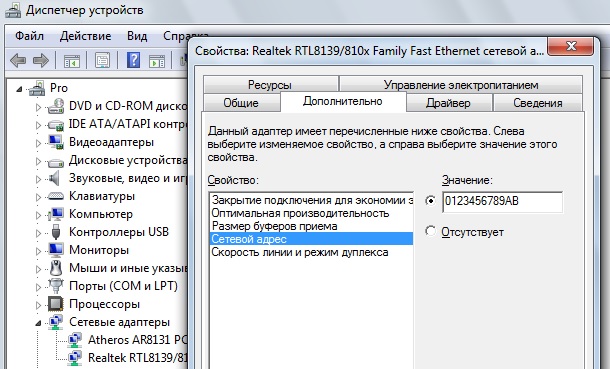Close the Realtek properties dialog
This screenshot has height=369, width=610.
pyautogui.click(x=570, y=46)
